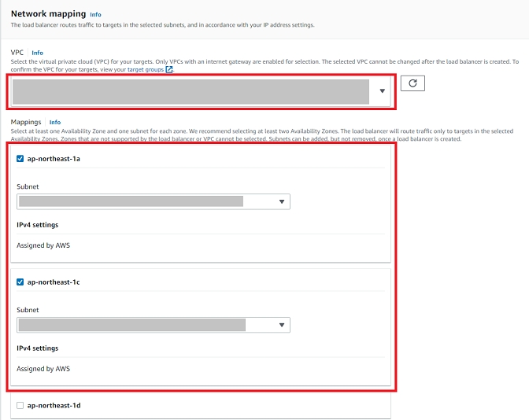
Task: Open Info link next to Mappings
Action: point(55,122)
